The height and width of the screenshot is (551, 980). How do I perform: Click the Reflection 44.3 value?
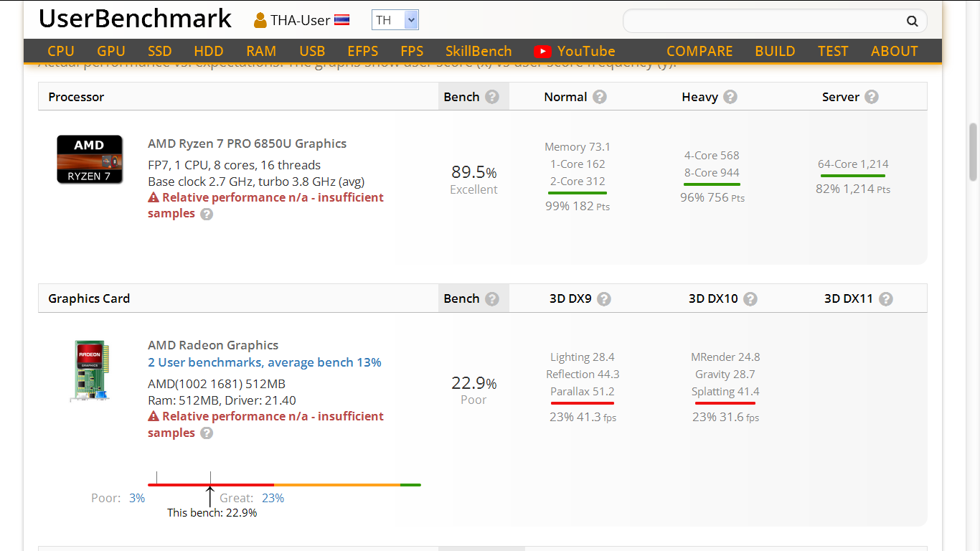[x=583, y=375]
